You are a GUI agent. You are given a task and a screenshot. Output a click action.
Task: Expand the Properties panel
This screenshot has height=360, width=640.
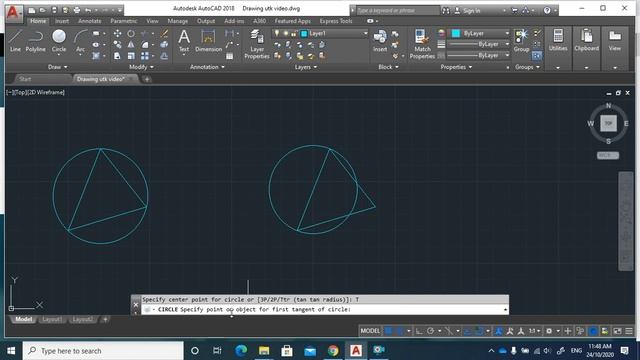[456, 67]
